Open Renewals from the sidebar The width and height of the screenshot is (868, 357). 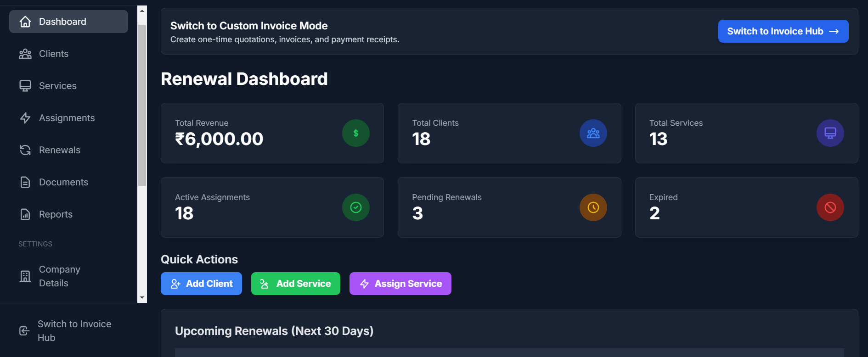pos(68,150)
